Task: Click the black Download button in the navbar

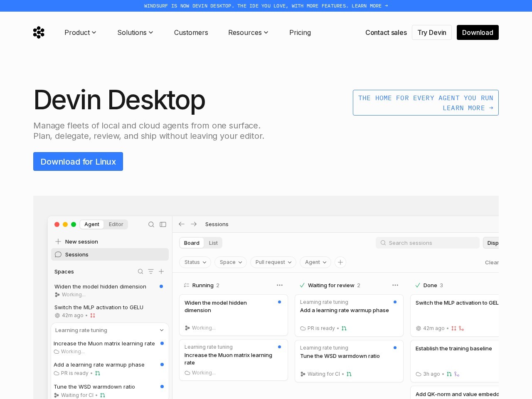Action: pos(478,32)
